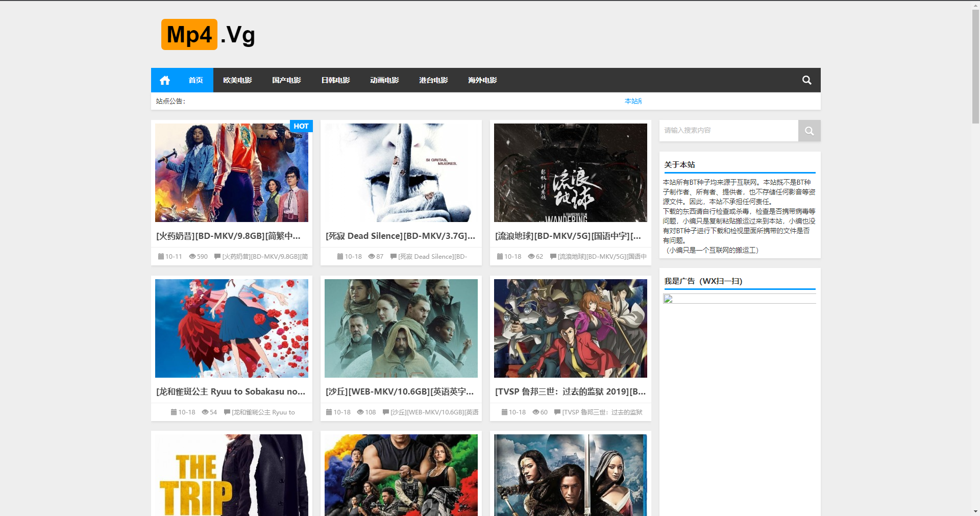The height and width of the screenshot is (516, 980).
Task: Click the eye views icon showing 60
Action: (x=536, y=412)
